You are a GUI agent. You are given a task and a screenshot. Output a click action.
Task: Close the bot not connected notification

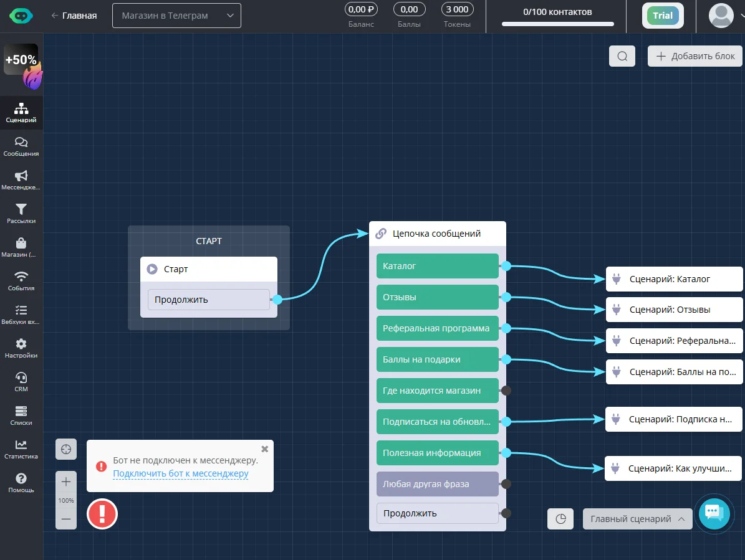[264, 448]
